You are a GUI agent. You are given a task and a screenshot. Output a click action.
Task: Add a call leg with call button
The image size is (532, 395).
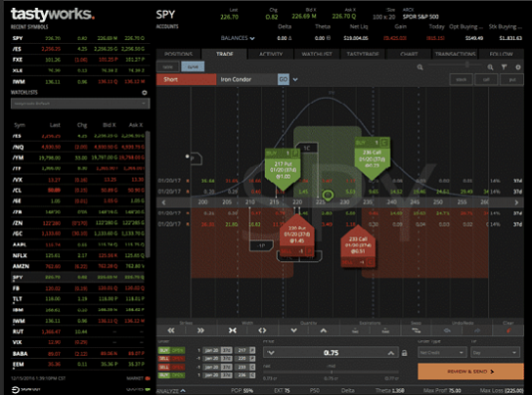coord(486,79)
